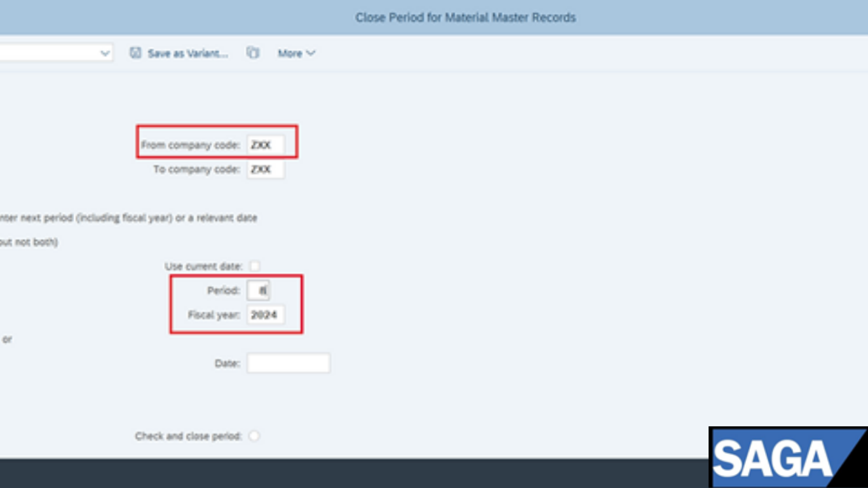Click the To company code input field
Screen dimensions: 868x488
266,170
